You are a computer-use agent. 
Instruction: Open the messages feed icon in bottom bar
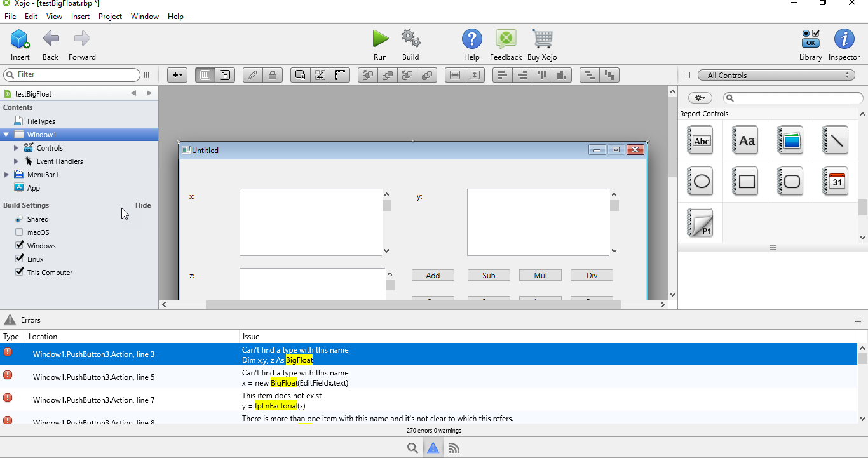[454, 448]
